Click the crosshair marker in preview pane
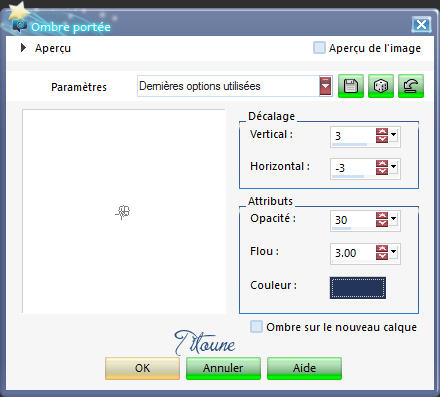Viewport: 440px width, 397px height. (123, 212)
